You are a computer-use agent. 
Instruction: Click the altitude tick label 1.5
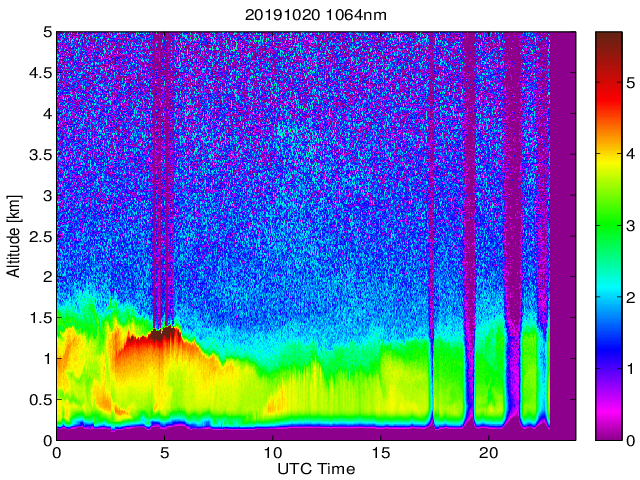pyautogui.click(x=40, y=318)
